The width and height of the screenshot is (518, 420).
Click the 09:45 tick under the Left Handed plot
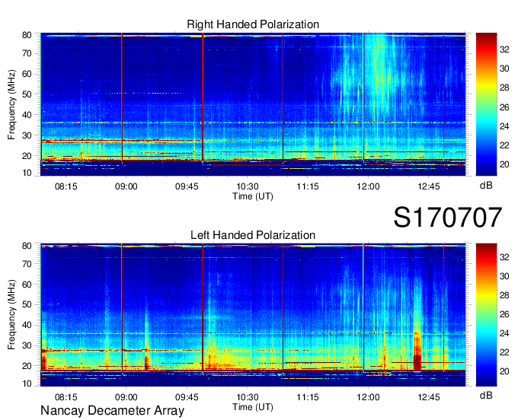click(x=187, y=397)
